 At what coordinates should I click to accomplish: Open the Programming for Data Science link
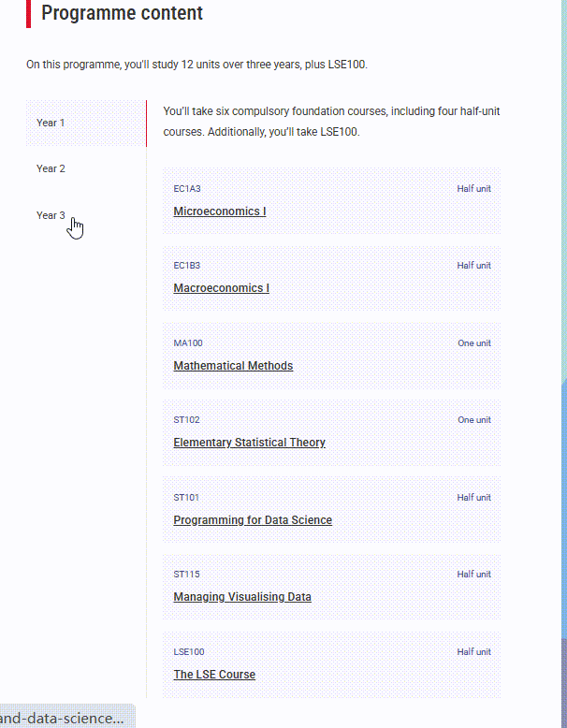[253, 520]
